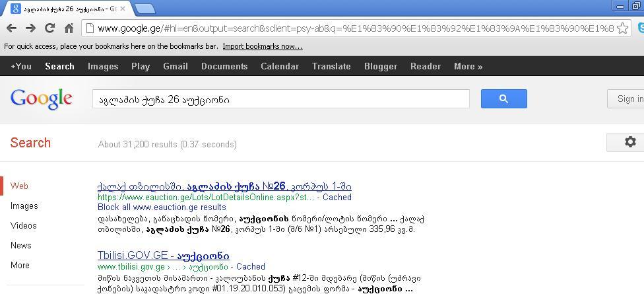Click the Skype extension icon
Viewport: 644px width, 294px height.
tap(640, 28)
